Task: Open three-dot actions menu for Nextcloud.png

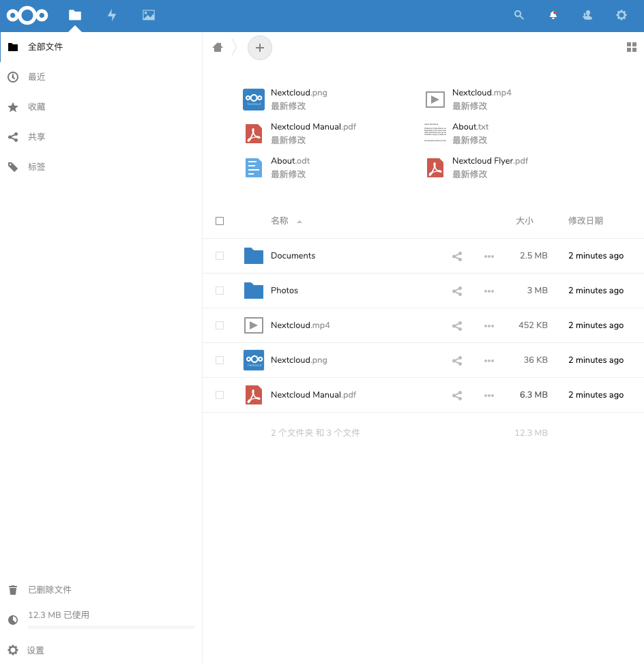Action: (489, 361)
